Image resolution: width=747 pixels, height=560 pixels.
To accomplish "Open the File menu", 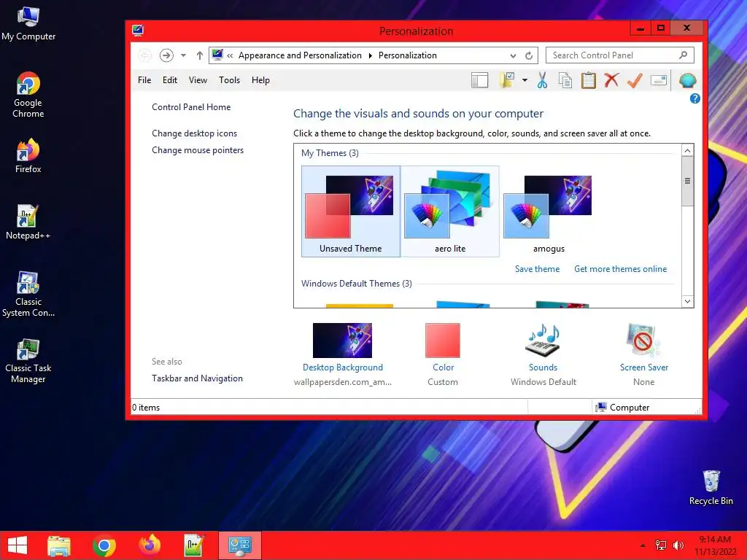I will point(144,80).
